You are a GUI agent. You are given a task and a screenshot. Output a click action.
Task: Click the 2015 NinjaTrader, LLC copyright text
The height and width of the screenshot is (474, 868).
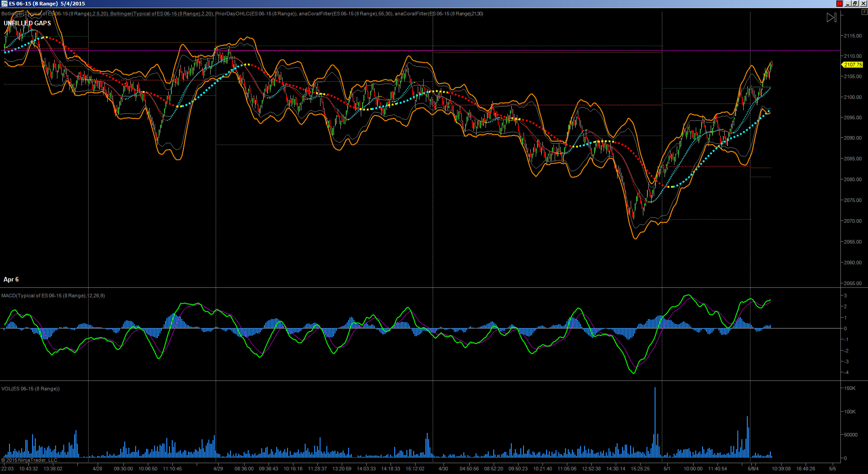[x=30, y=460]
